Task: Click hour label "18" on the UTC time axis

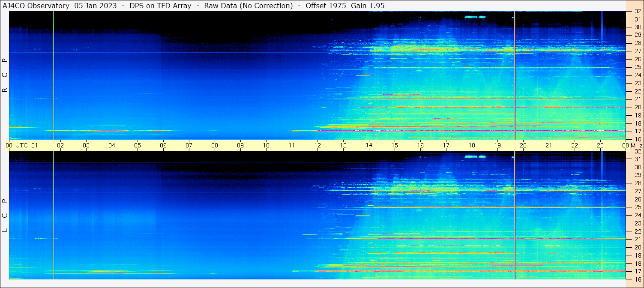Action: click(472, 145)
